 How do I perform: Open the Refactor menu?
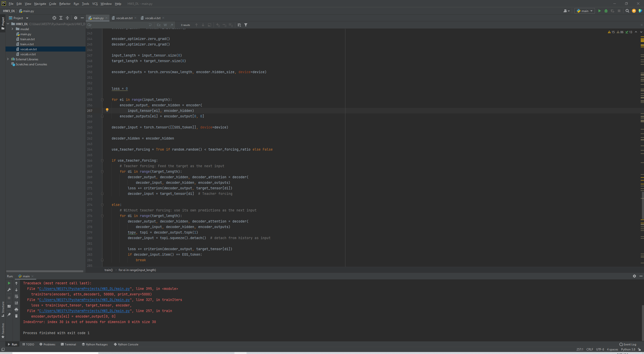click(x=65, y=4)
